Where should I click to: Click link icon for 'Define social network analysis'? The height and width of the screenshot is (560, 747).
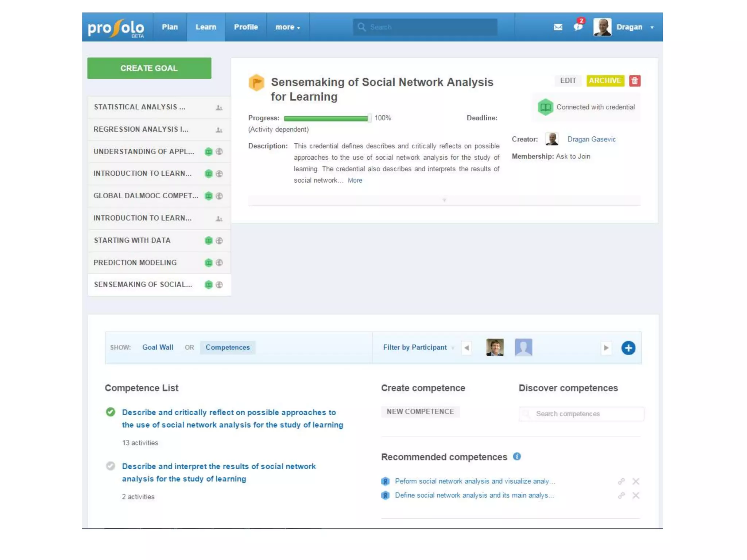click(x=621, y=495)
